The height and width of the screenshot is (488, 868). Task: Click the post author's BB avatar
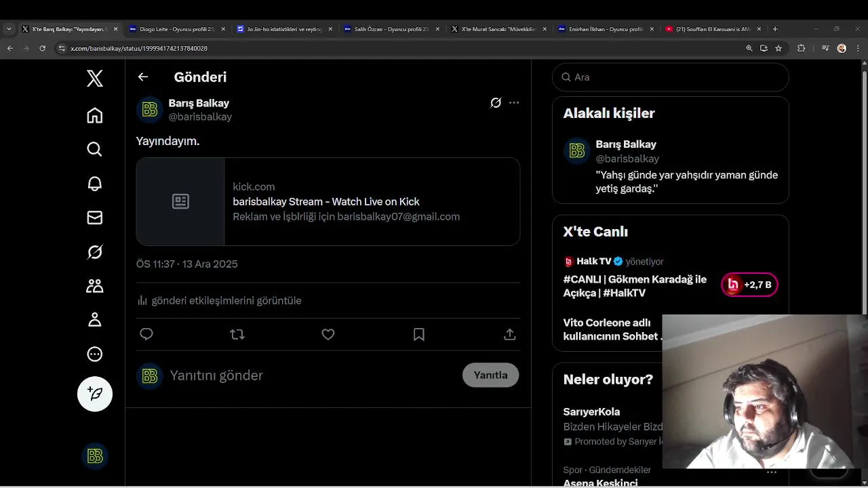[150, 110]
